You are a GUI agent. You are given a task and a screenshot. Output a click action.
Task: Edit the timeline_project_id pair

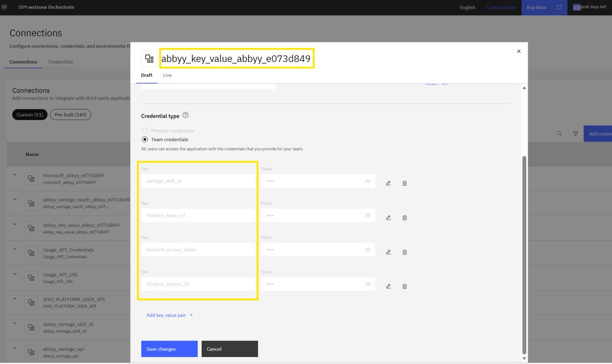tap(388, 286)
